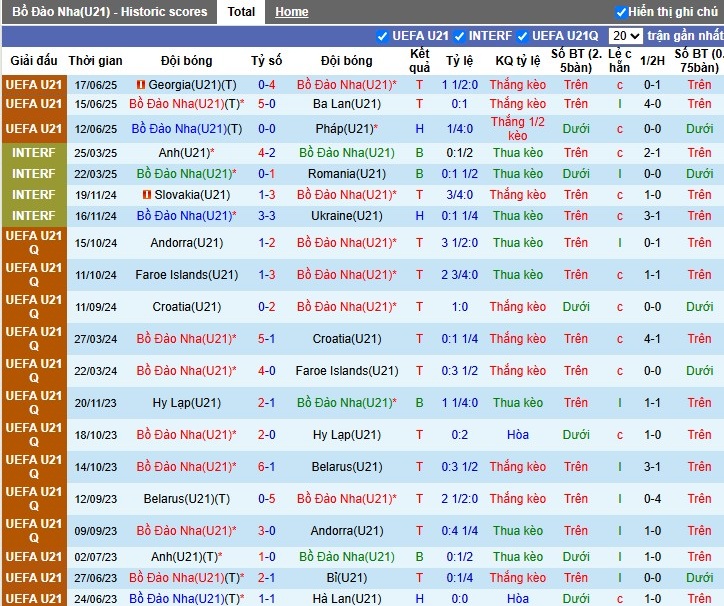Click the UEFA U21 league cell for 15/06/25

tap(34, 104)
